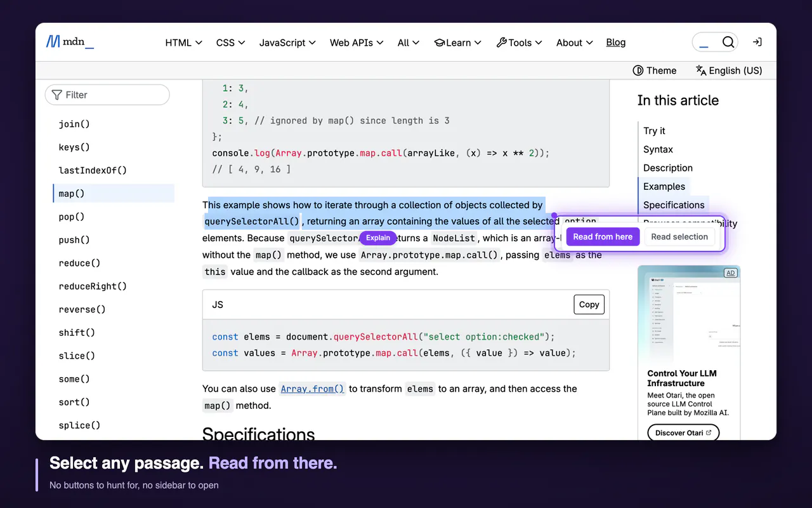
Task: Open the Array.from() link
Action: tap(313, 389)
